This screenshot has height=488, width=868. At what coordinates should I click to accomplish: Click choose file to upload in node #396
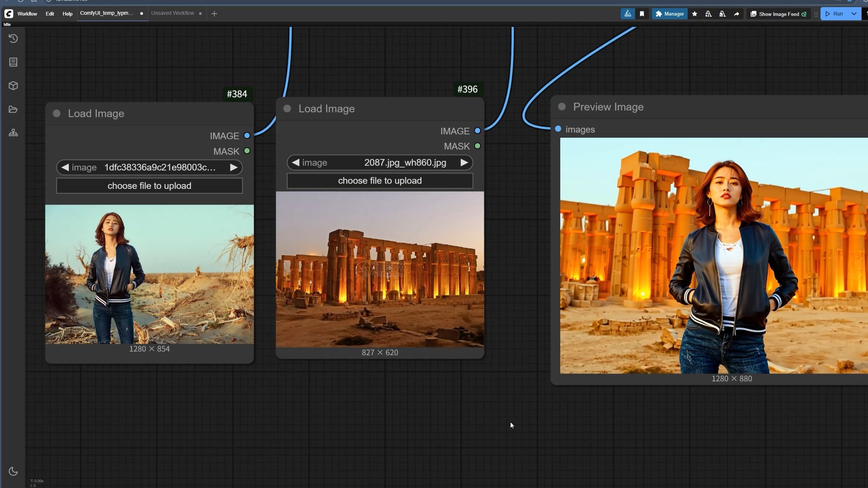[380, 181]
